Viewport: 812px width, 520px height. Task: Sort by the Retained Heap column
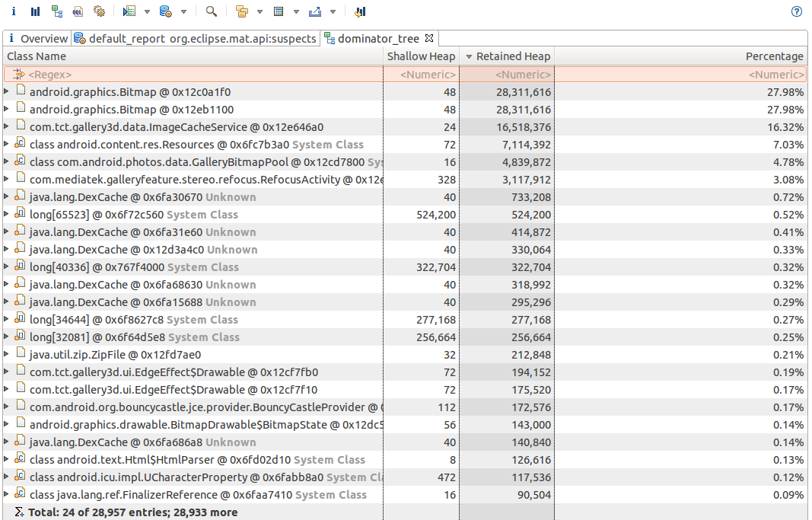coord(513,56)
